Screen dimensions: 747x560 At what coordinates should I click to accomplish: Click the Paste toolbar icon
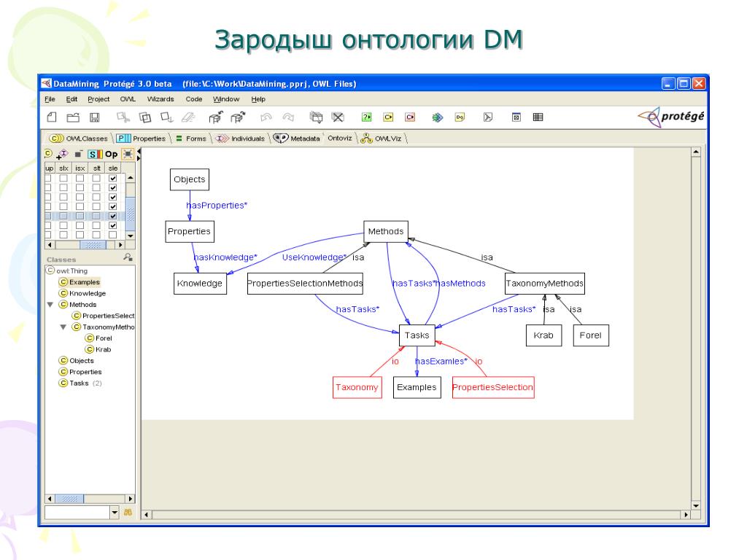click(x=167, y=117)
